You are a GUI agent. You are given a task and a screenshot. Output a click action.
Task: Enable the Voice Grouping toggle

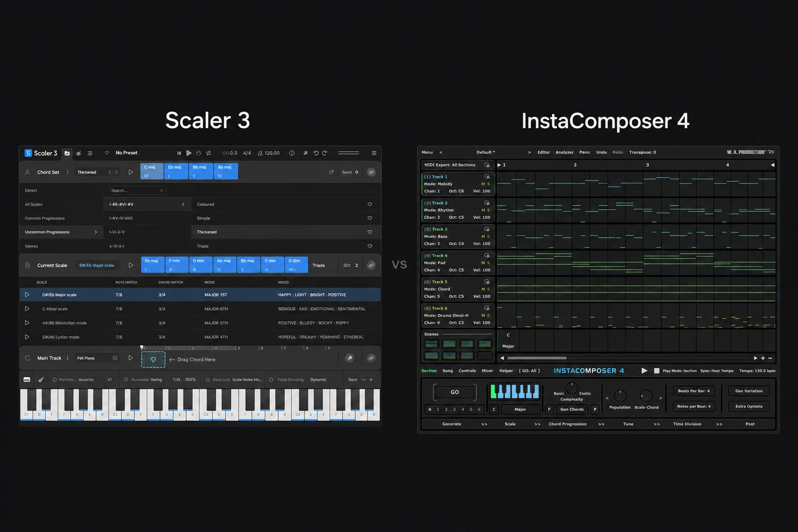tap(271, 380)
